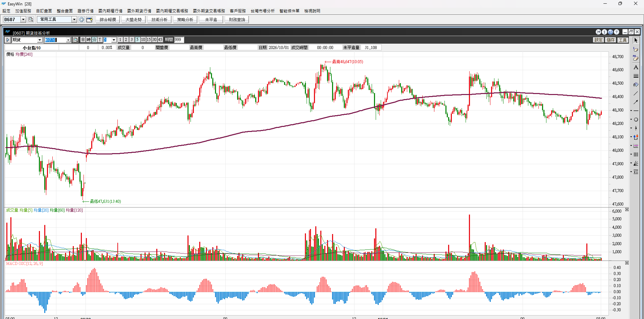Expand the Fibonacci-style levels tool dropdown arrow
The image size is (644, 319).
[x=631, y=172]
